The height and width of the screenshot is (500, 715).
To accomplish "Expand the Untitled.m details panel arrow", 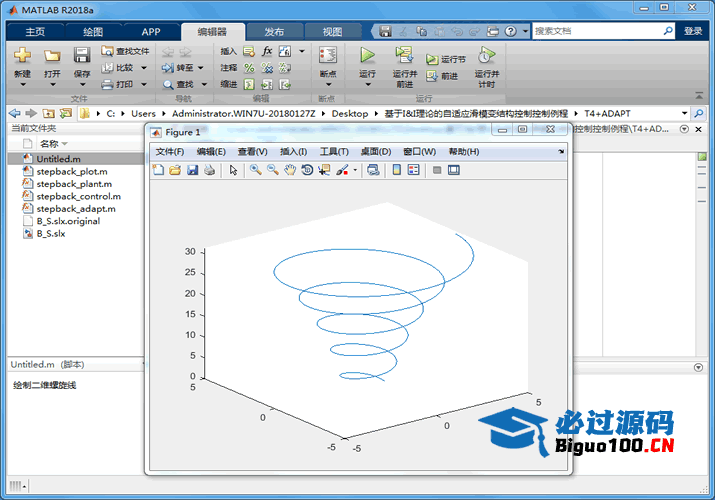I will (698, 367).
